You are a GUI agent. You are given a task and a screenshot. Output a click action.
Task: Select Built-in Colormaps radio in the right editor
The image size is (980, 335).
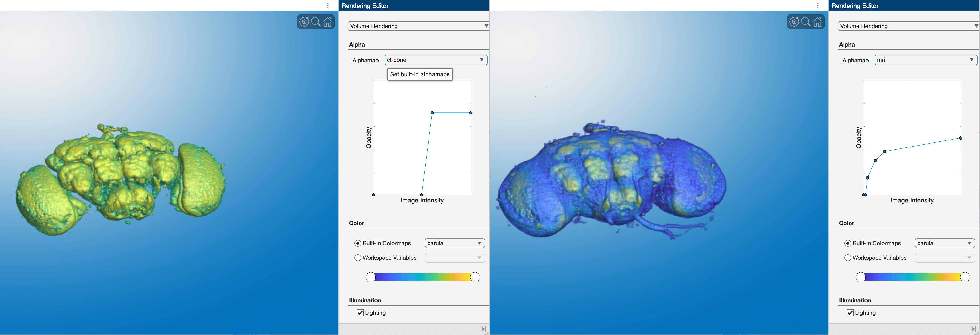click(x=848, y=243)
